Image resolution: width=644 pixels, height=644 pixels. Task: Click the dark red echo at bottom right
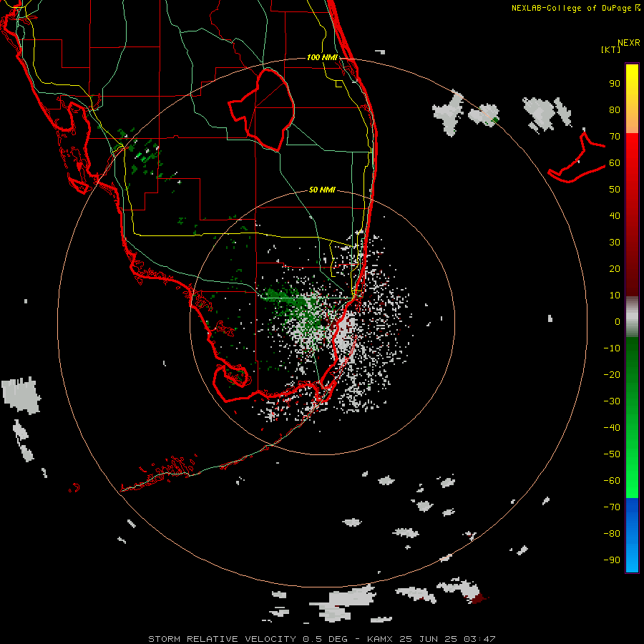[x=478, y=598]
